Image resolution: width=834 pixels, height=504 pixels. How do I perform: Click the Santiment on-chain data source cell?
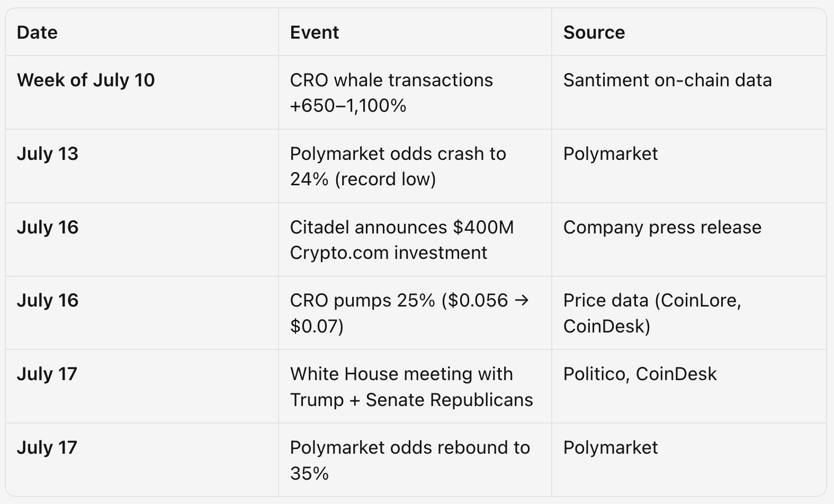click(667, 80)
